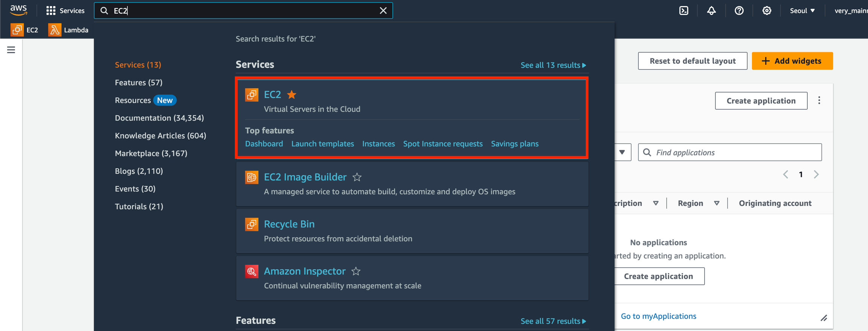Favorite Amazon Inspector with star

click(x=356, y=271)
